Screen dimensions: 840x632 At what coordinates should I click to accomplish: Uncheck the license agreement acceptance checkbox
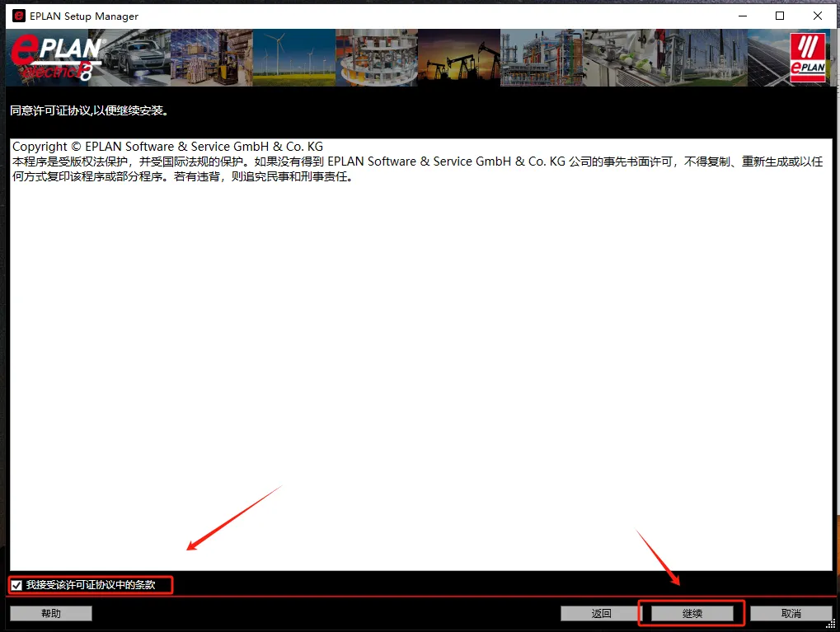(x=16, y=585)
